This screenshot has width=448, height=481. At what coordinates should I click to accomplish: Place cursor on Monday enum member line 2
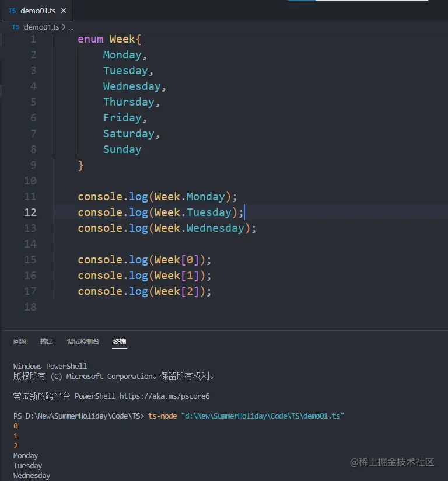(x=122, y=55)
